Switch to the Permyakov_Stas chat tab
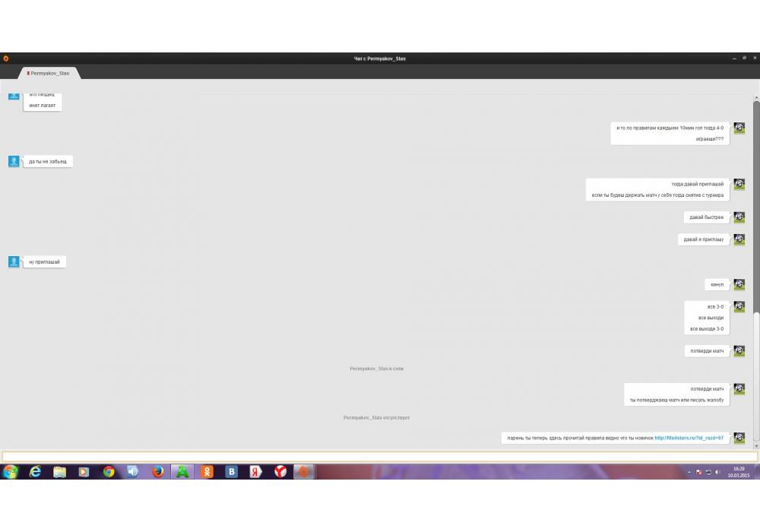 click(x=49, y=73)
